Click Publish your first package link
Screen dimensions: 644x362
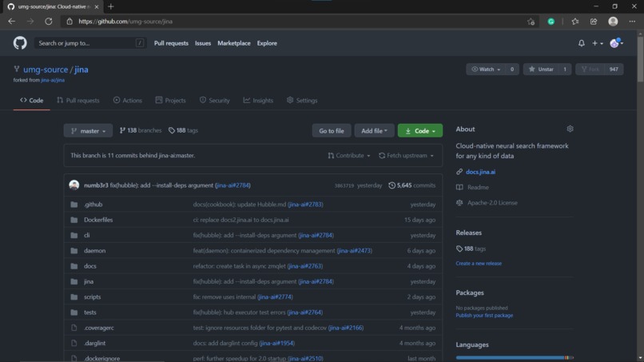(484, 316)
